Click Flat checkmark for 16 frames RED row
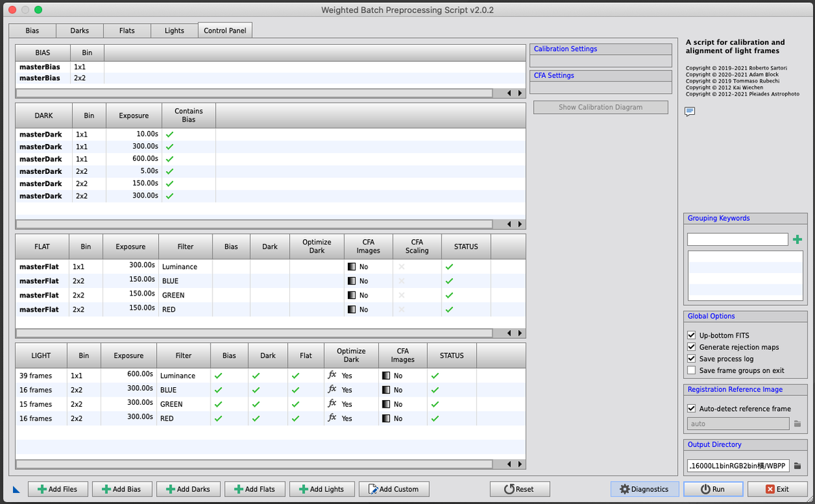The height and width of the screenshot is (504, 815). coord(295,418)
